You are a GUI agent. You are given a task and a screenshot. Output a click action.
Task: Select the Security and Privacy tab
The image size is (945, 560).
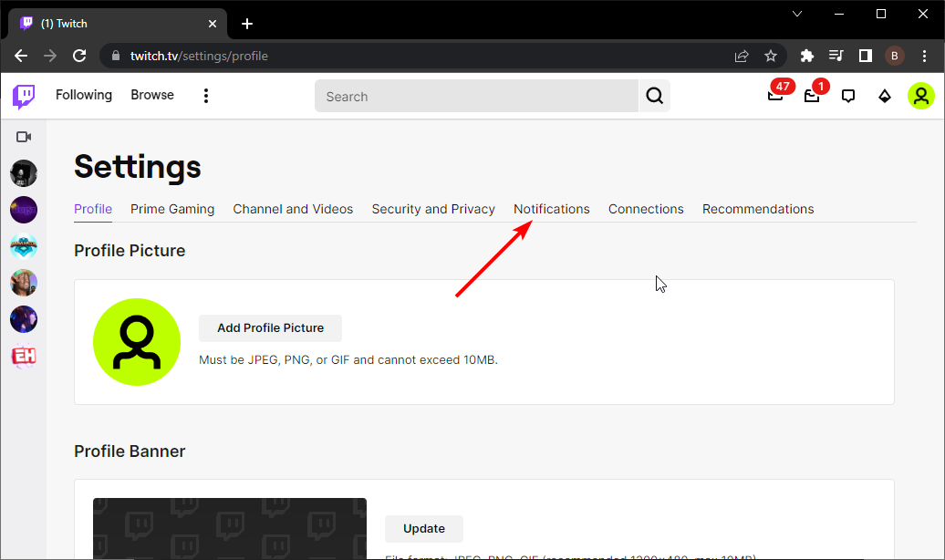pos(433,209)
